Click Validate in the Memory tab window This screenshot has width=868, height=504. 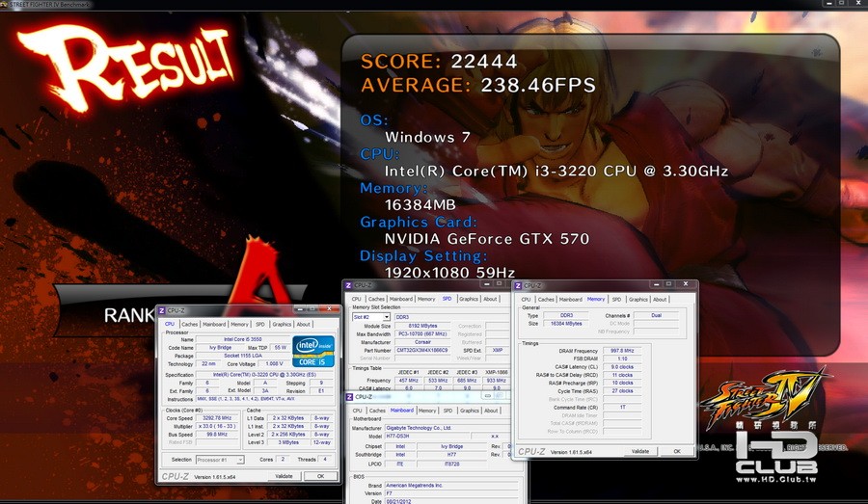pos(640,451)
